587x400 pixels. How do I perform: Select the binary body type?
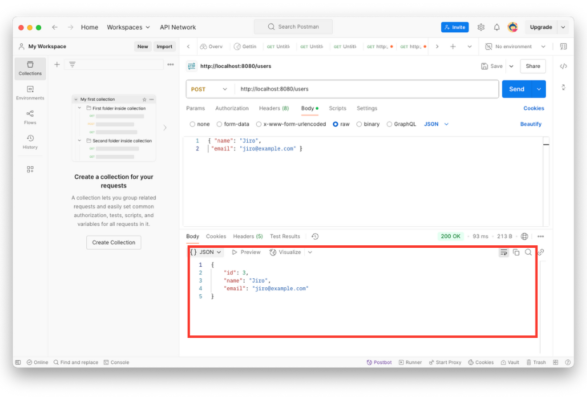[x=368, y=124]
